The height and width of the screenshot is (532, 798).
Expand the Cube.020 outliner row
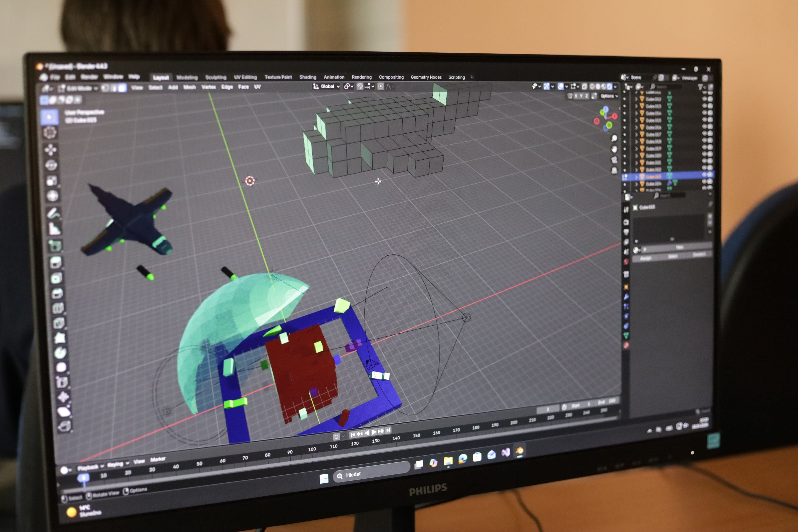[636, 156]
